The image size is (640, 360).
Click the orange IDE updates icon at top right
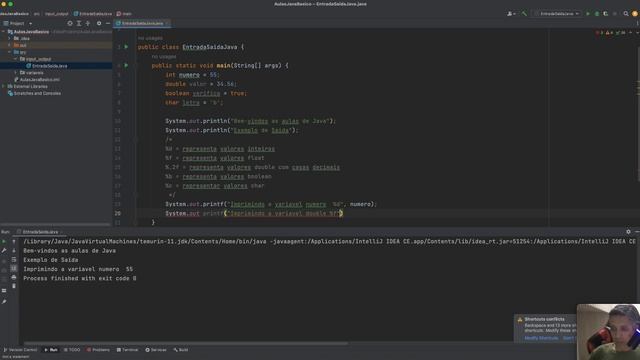[x=635, y=14]
